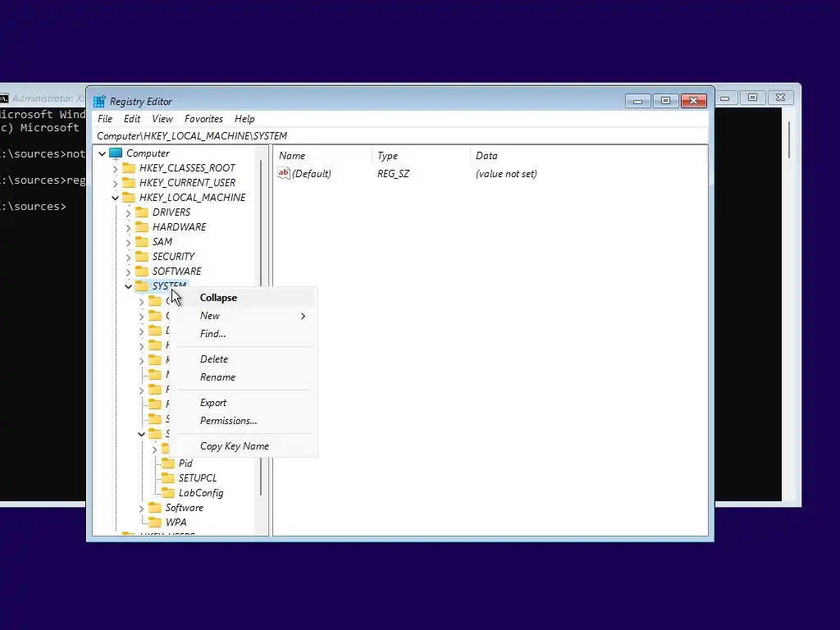Collapse the SYSTEM key chevron

(128, 286)
